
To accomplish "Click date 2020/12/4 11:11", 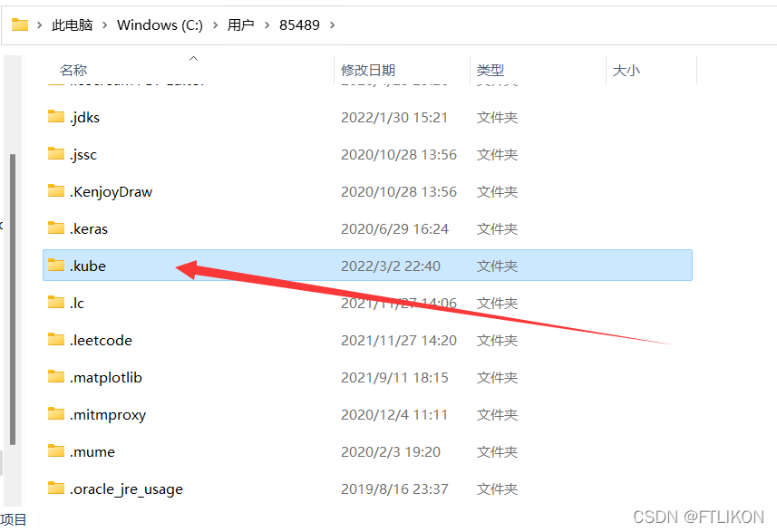I will (x=394, y=414).
